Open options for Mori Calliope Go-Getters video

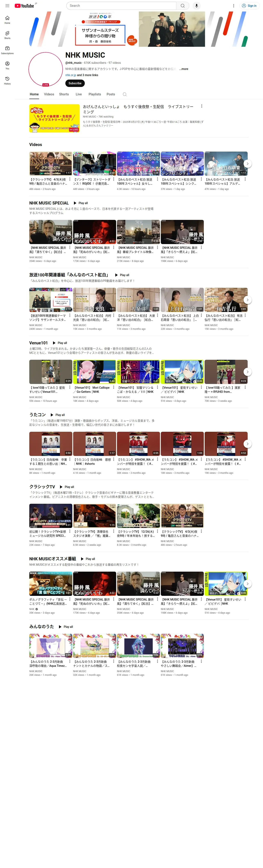pos(114,387)
